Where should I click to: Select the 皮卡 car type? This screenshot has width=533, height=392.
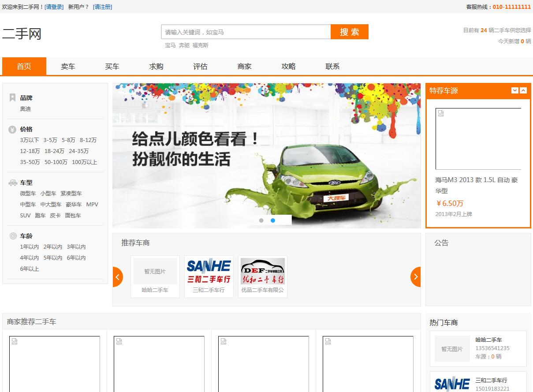(x=55, y=216)
